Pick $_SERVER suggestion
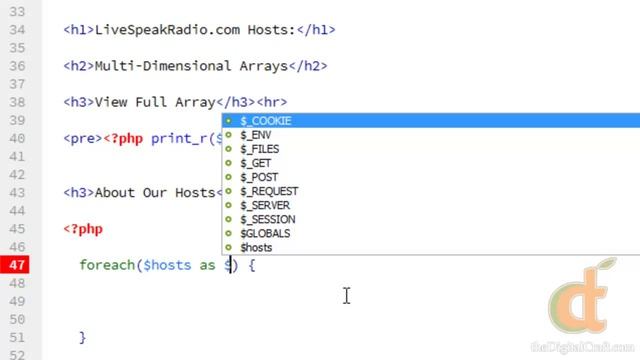Viewport: 640px width, 360px height. click(x=431, y=205)
